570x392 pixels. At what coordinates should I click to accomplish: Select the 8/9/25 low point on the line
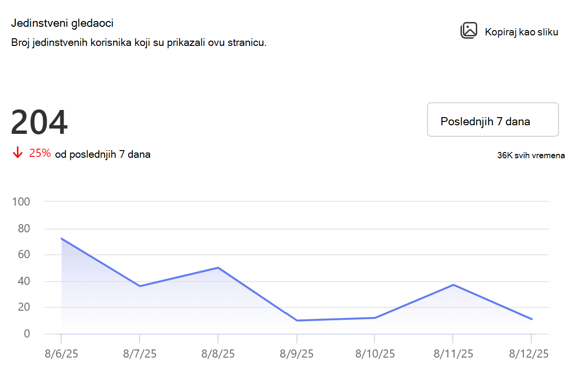coord(297,320)
